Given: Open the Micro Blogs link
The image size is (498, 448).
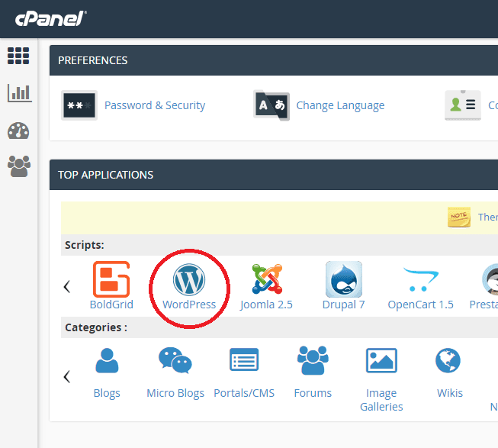Looking at the screenshot, I should (175, 393).
